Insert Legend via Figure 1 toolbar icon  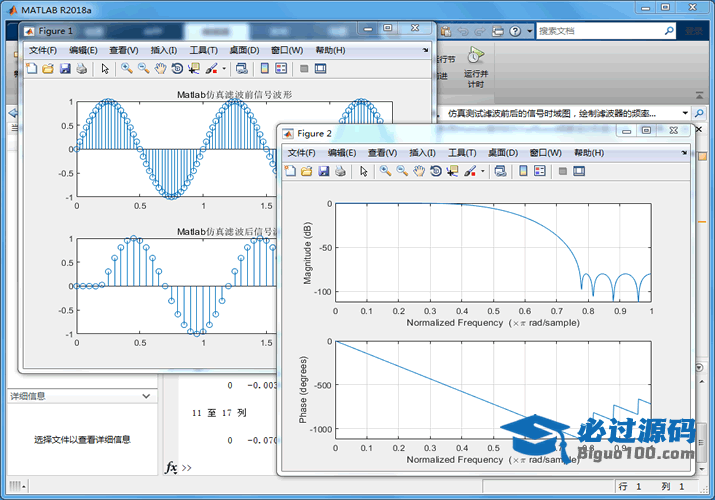click(x=281, y=69)
